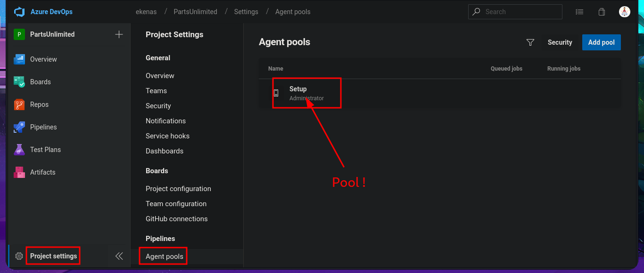Click the Azure DevOps logo icon
The image size is (644, 273).
(19, 12)
